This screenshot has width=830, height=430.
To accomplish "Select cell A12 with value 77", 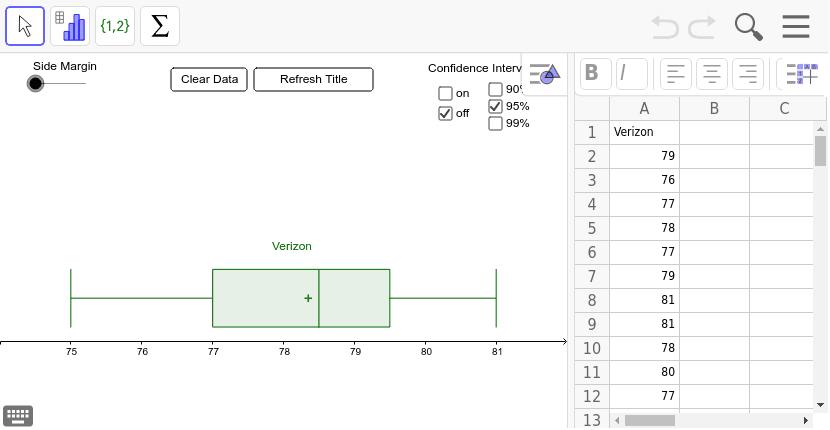I will (x=644, y=396).
